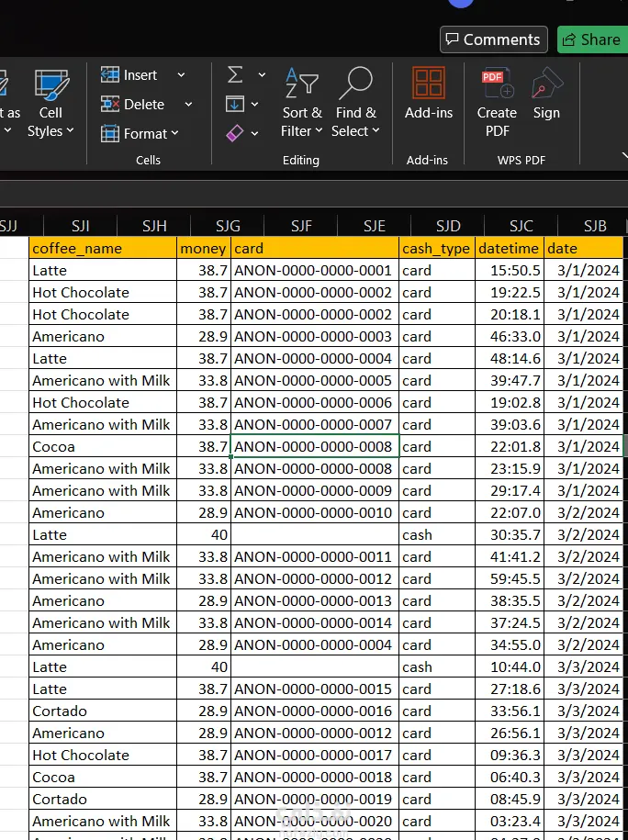Click the Clear eraser icon
Viewport: 628px width, 840px height.
[x=235, y=133]
